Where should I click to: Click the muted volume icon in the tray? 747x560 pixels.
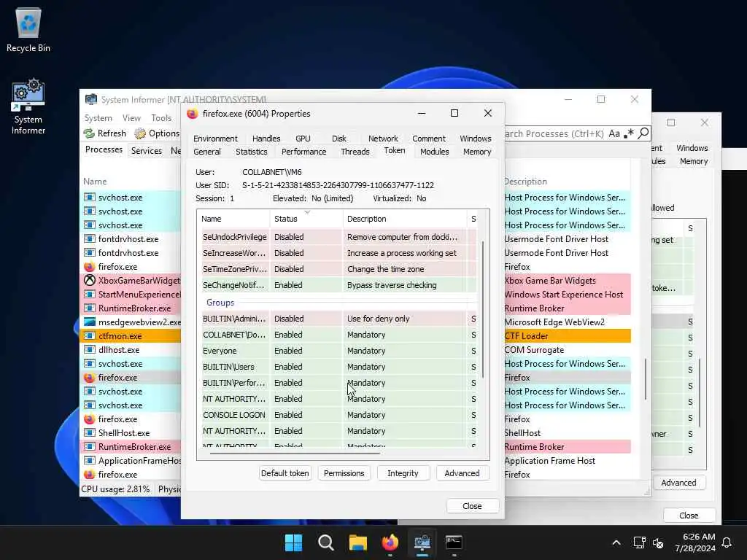[658, 542]
